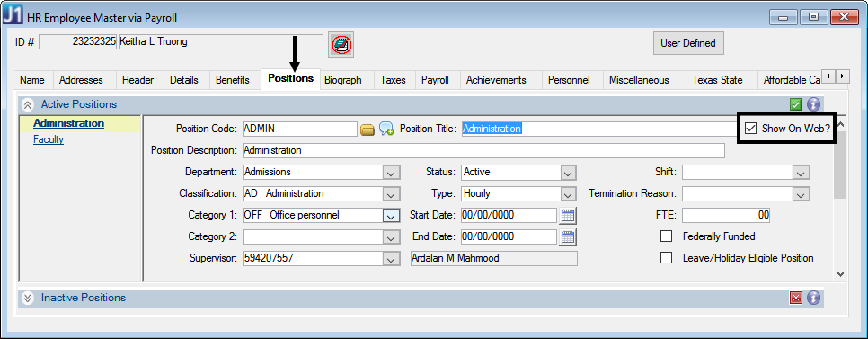The height and width of the screenshot is (339, 868).
Task: Open the Start Date calendar picker
Action: [568, 216]
